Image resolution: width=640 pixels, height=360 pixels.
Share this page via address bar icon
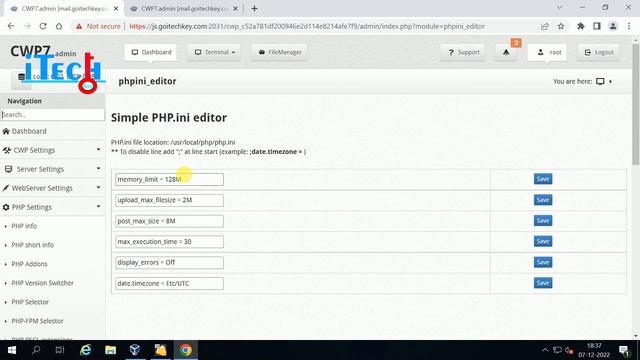(545, 26)
